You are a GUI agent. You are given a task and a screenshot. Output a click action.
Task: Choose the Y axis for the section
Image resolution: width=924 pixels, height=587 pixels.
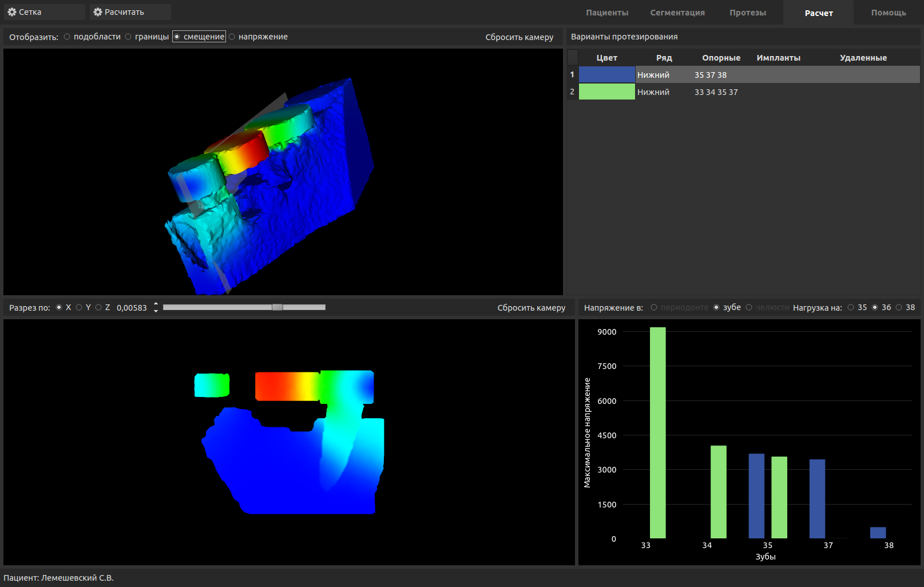(80, 307)
